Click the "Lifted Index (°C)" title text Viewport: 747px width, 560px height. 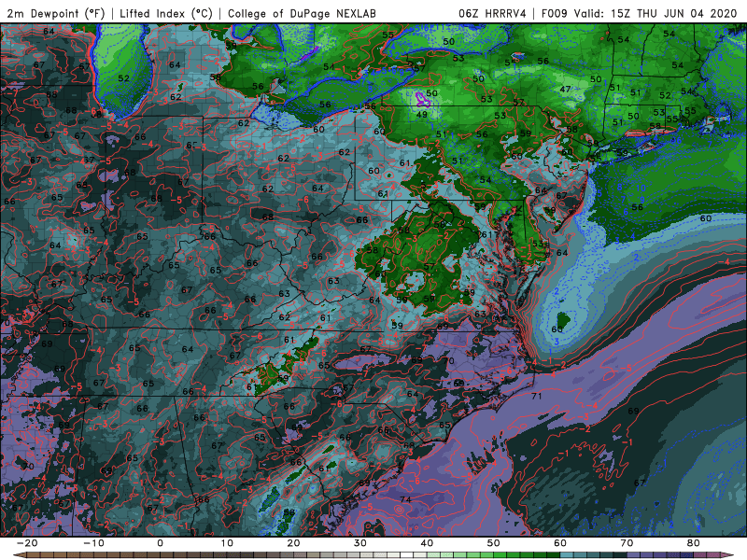coord(166,13)
